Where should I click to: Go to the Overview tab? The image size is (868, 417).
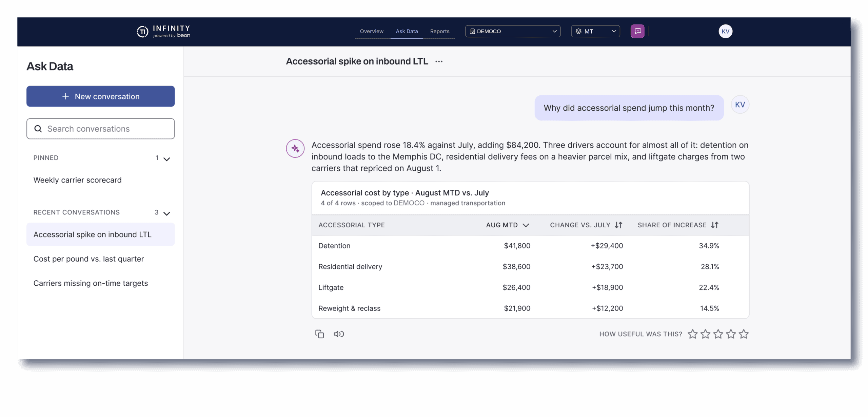[372, 31]
